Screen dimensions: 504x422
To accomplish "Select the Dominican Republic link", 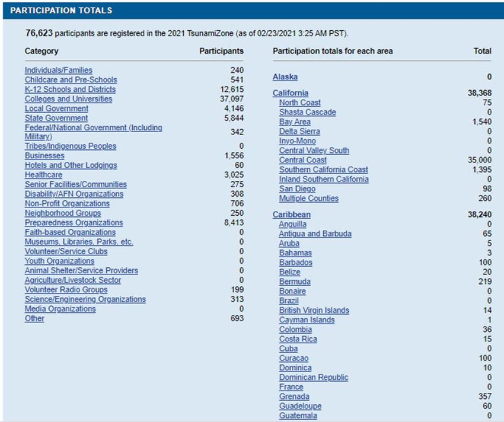I will (x=314, y=378).
